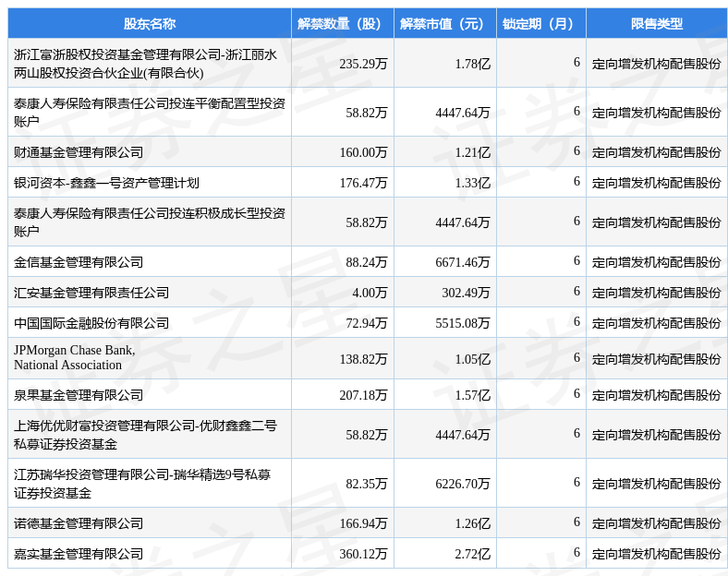Select the 财通基金管理有限公司 row name

point(79,152)
